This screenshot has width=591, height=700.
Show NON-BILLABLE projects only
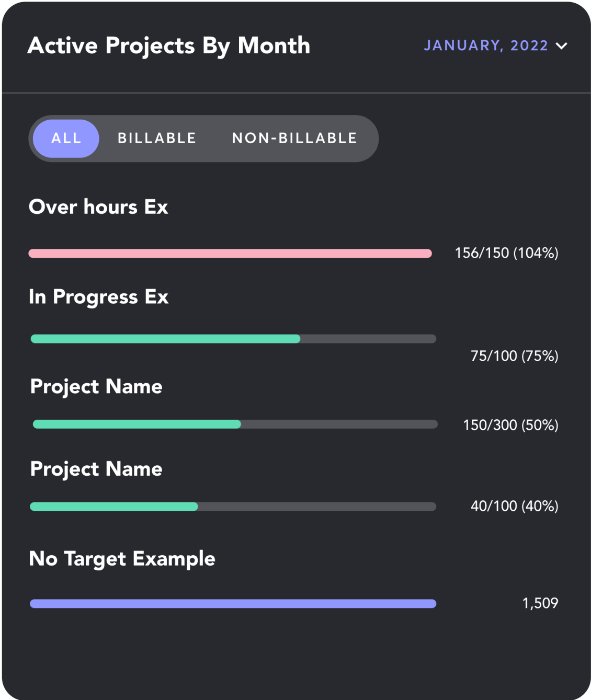coord(294,139)
